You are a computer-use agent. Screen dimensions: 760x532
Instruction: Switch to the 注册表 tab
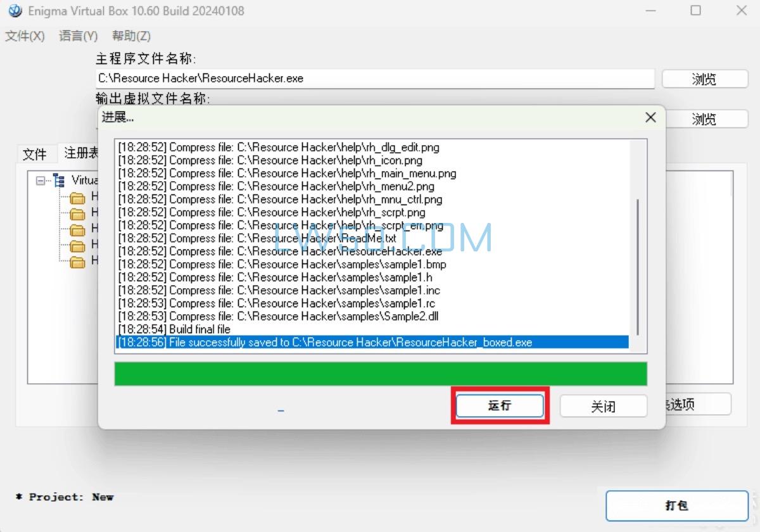[82, 153]
